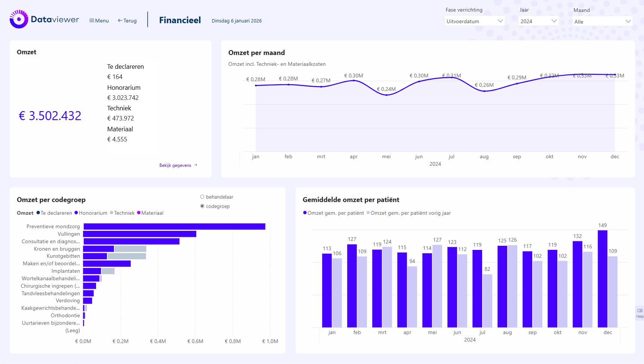Select the codegroep radio button
Screen dimensions: 644x364
[202, 206]
